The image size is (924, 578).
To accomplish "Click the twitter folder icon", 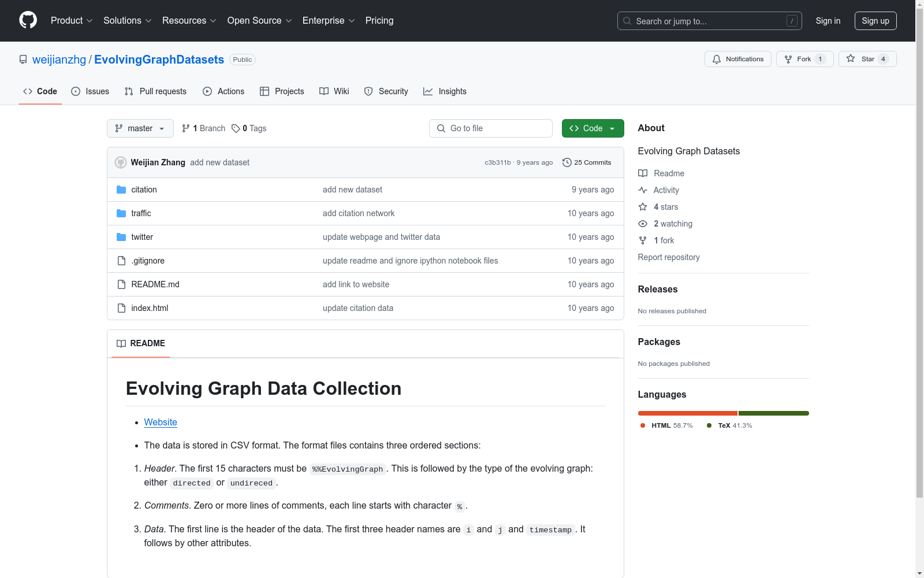I will coord(121,237).
